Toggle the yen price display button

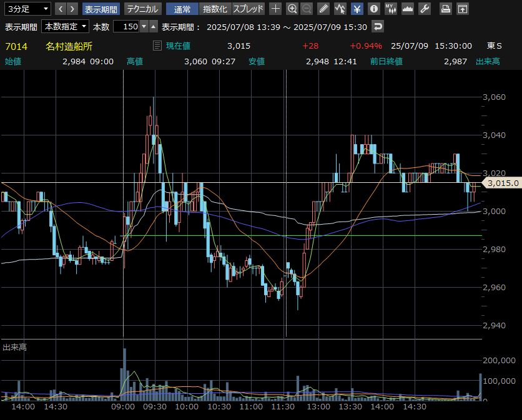357,9
